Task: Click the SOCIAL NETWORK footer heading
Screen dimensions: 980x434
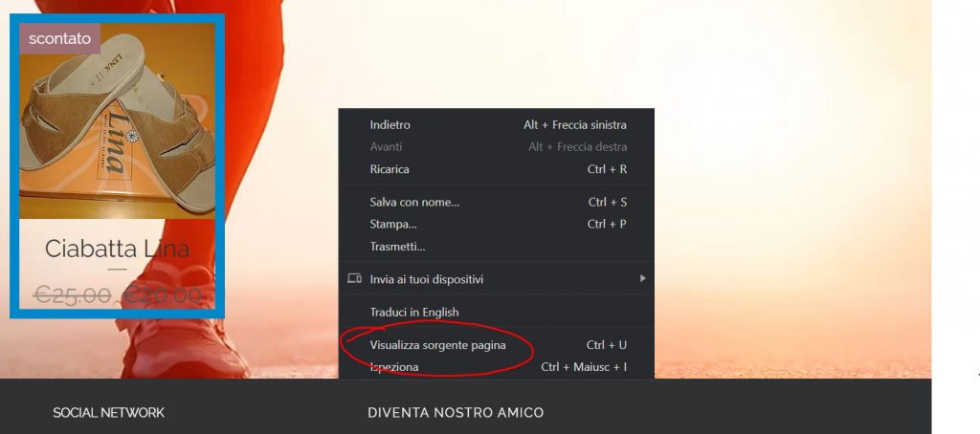Action: pos(109,413)
